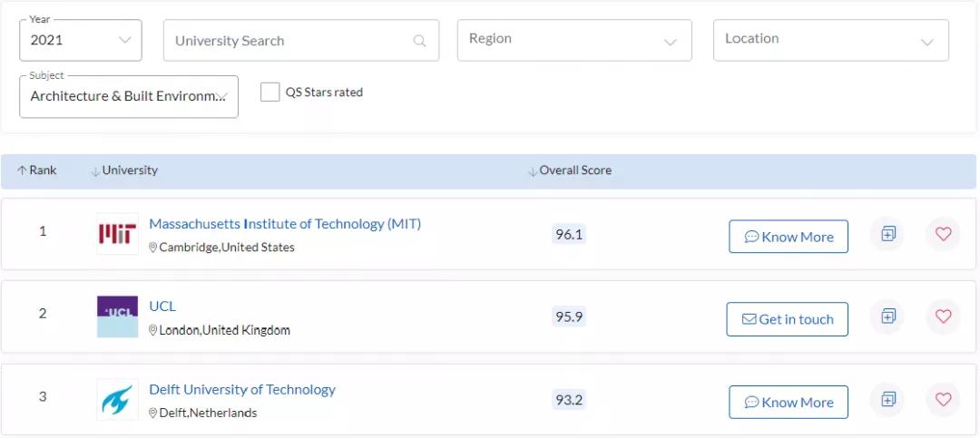Image resolution: width=980 pixels, height=438 pixels.
Task: Shortlist UCL using the heart icon
Action: pyautogui.click(x=943, y=316)
